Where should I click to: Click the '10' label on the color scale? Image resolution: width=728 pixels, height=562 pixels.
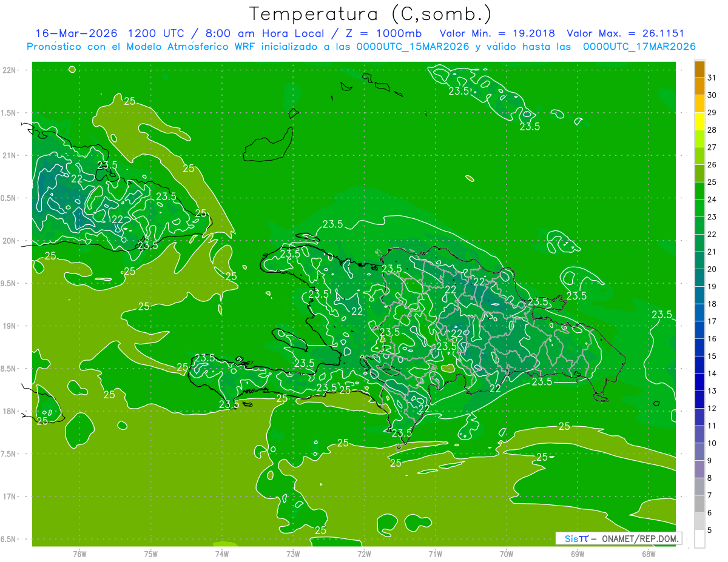pyautogui.click(x=712, y=443)
